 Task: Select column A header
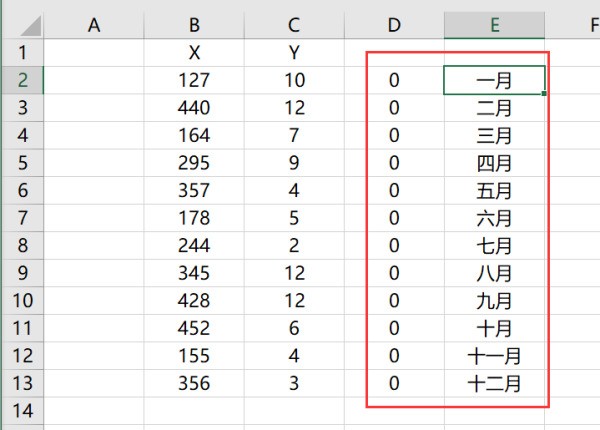94,25
